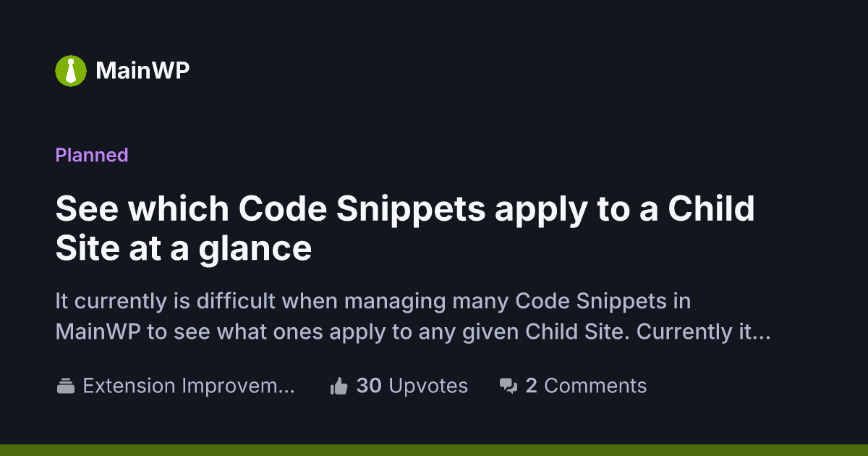This screenshot has width=868, height=456.
Task: Click "Site at a glance" title line
Action: pos(184,248)
